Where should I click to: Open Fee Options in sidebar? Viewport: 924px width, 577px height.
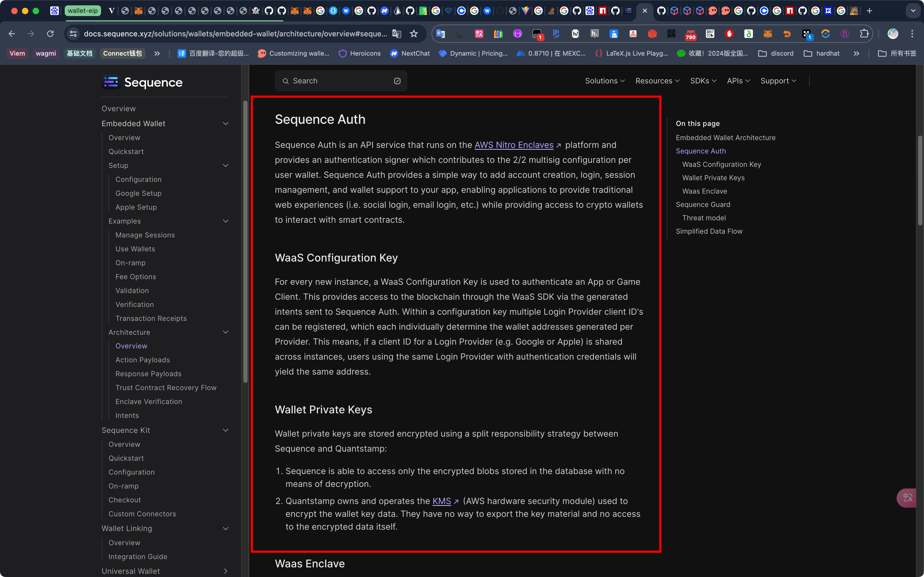[136, 277]
